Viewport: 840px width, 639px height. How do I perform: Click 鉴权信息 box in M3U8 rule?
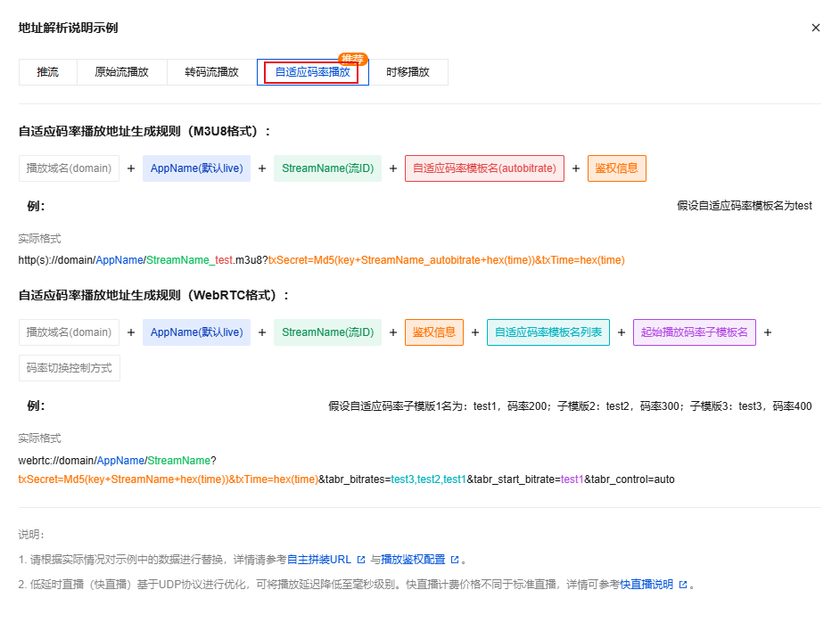[x=617, y=168]
